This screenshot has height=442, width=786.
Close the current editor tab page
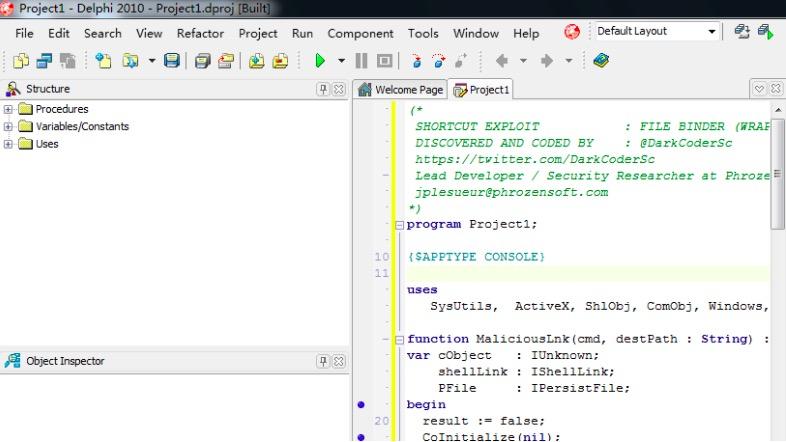pyautogui.click(x=776, y=89)
